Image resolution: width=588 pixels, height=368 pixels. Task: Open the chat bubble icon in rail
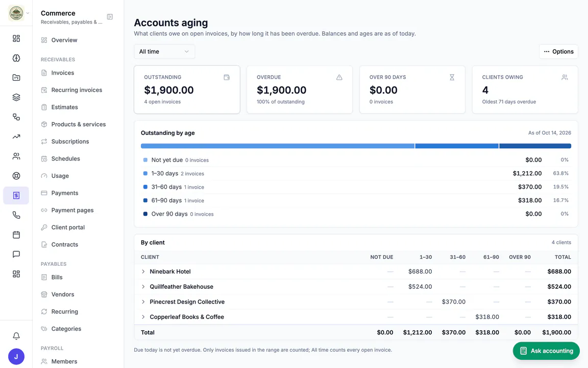coord(16,254)
